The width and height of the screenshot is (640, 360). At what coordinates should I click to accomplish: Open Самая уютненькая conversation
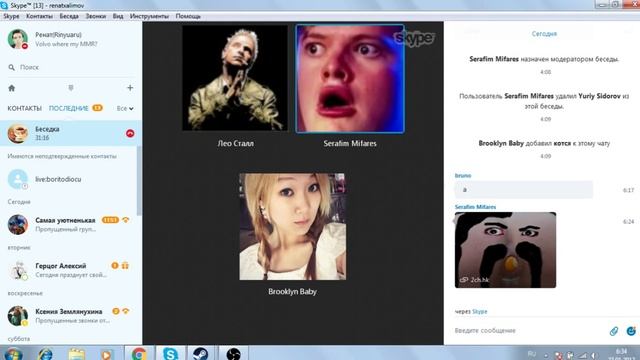pos(68,224)
